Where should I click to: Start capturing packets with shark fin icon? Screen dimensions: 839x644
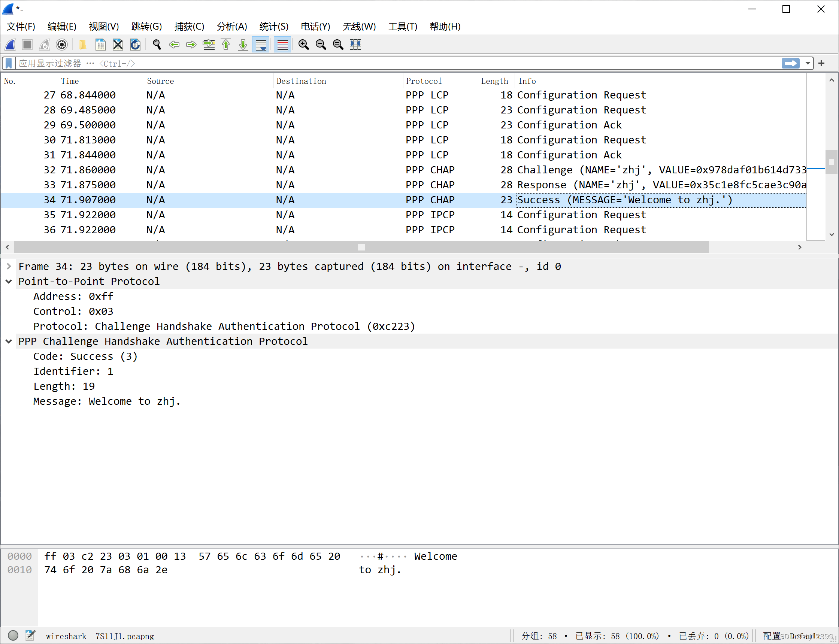pyautogui.click(x=11, y=45)
